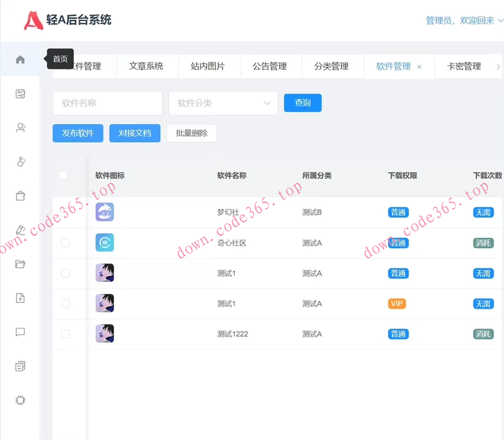Check the row checkbox for 测试1 with 普通 permission
Screen dimensions: 504x440
pyautogui.click(x=65, y=273)
